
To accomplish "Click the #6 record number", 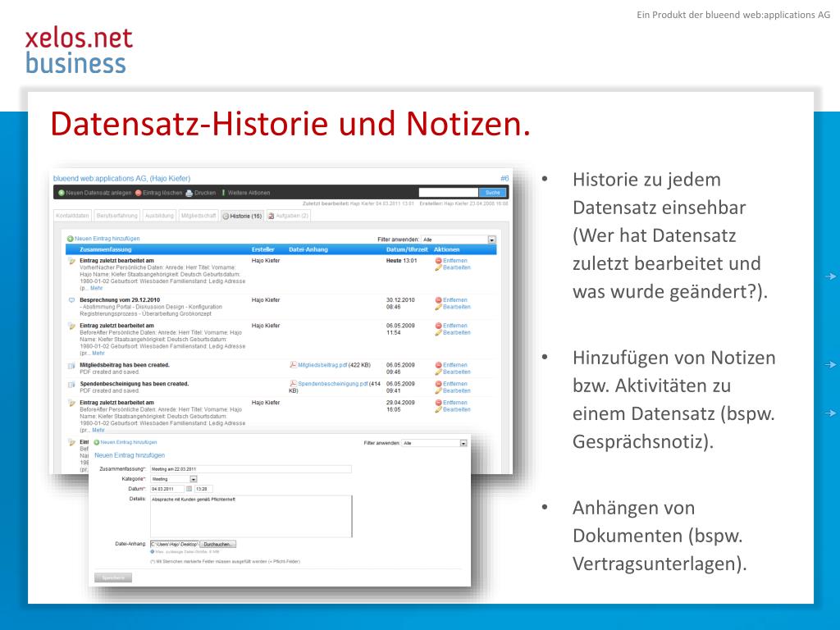I will 504,178.
